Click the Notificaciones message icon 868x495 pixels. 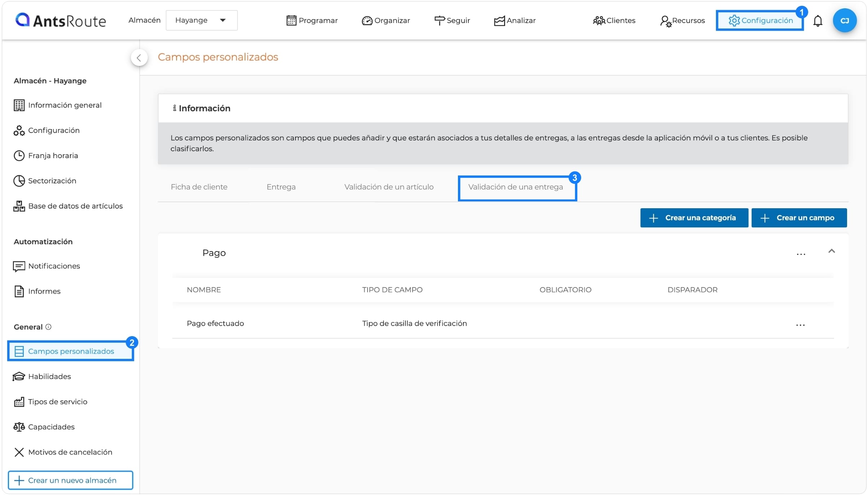[19, 266]
